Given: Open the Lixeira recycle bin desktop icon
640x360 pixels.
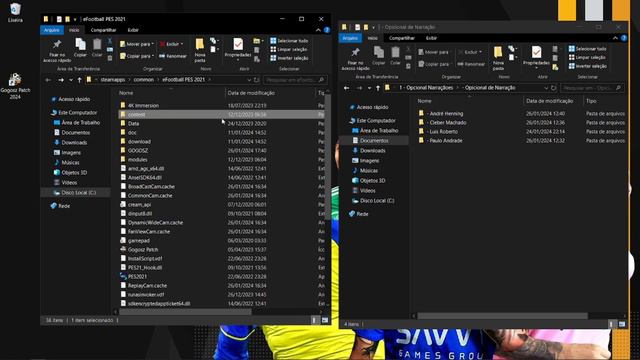Looking at the screenshot, I should click(15, 12).
